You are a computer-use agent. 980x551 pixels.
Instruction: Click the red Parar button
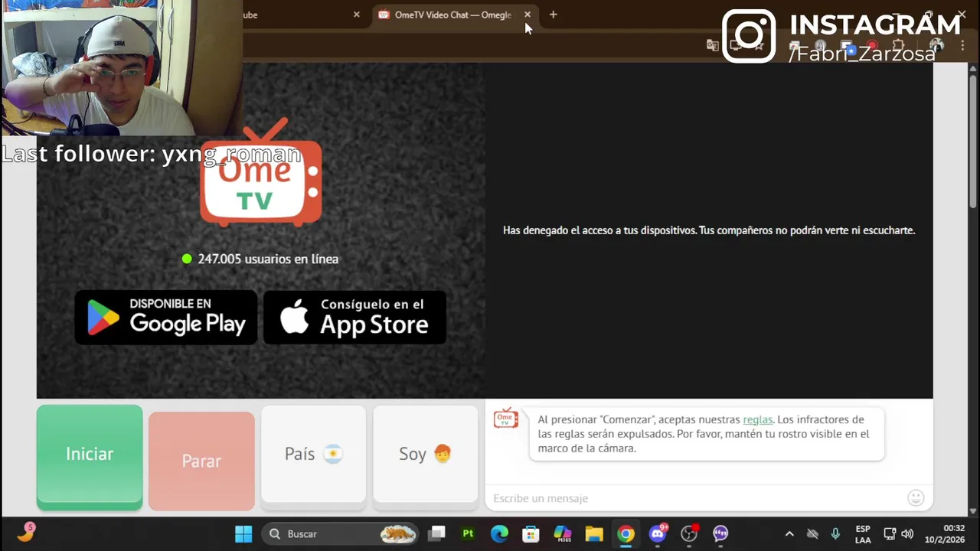click(x=201, y=461)
